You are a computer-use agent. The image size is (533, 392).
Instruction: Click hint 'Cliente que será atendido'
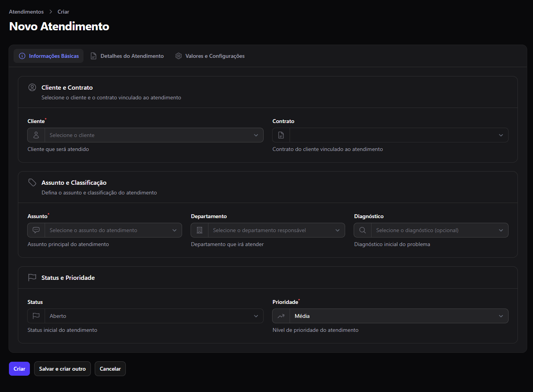(58, 149)
